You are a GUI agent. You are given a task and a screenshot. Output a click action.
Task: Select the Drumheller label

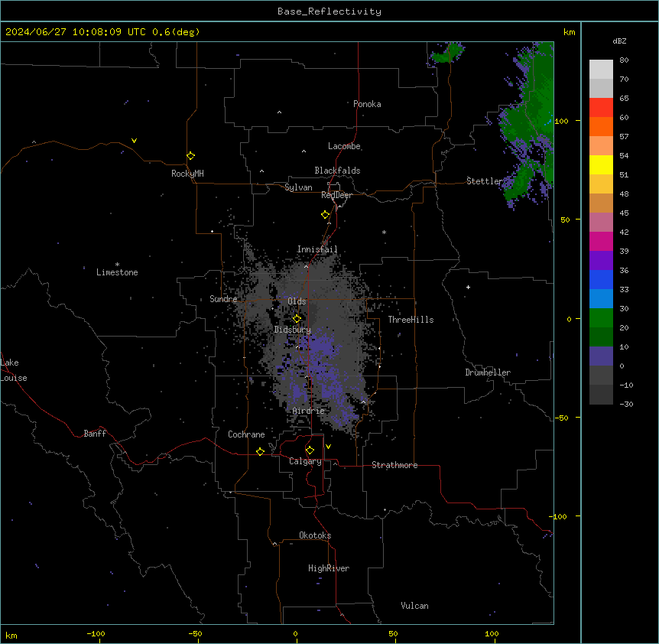pos(488,372)
